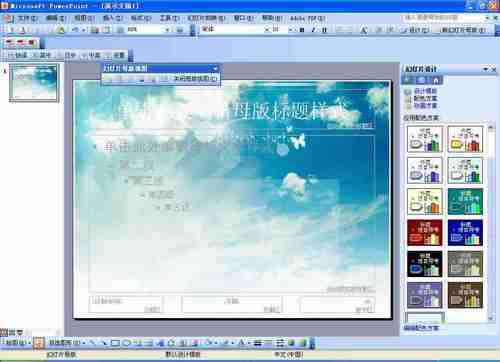Screen dimensions: 500x362
Task: Apply the black background color scheme
Action: pyautogui.click(x=425, y=264)
